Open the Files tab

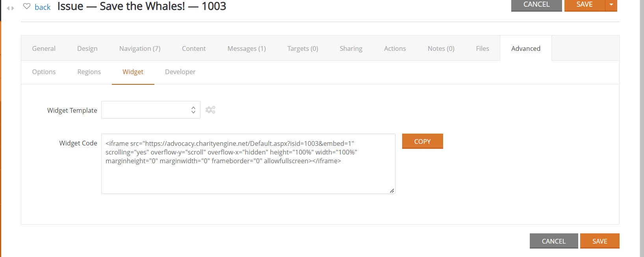point(483,48)
